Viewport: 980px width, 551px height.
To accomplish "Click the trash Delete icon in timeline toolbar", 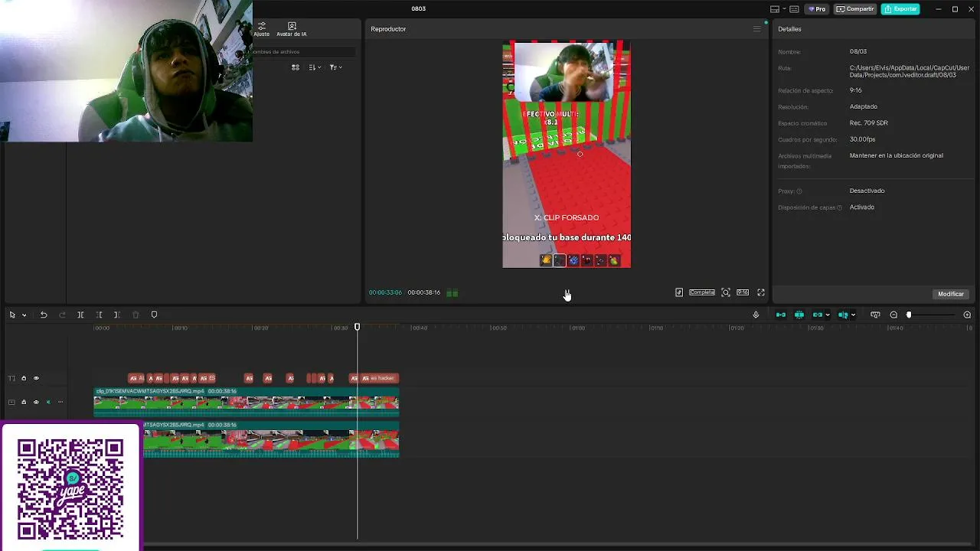I will pyautogui.click(x=136, y=315).
